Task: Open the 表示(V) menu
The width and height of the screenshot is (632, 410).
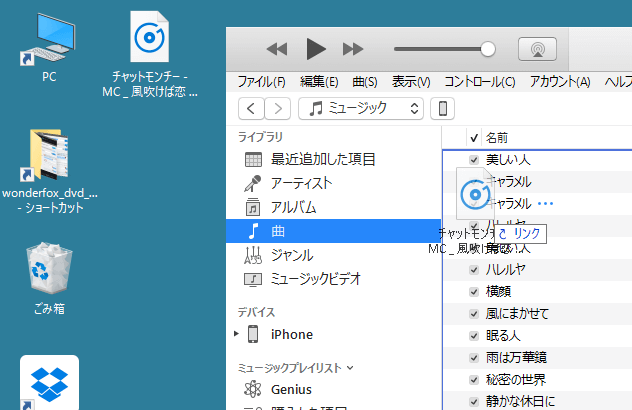Action: pyautogui.click(x=411, y=82)
